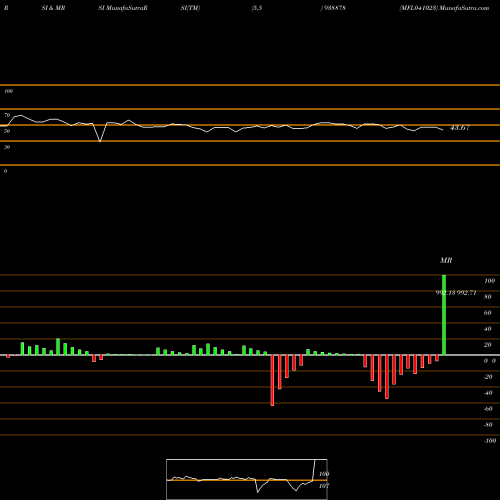Screen dimensions: 500x500
Task: Click the SI MunafaSutraR header text
Action: click(x=123, y=8)
